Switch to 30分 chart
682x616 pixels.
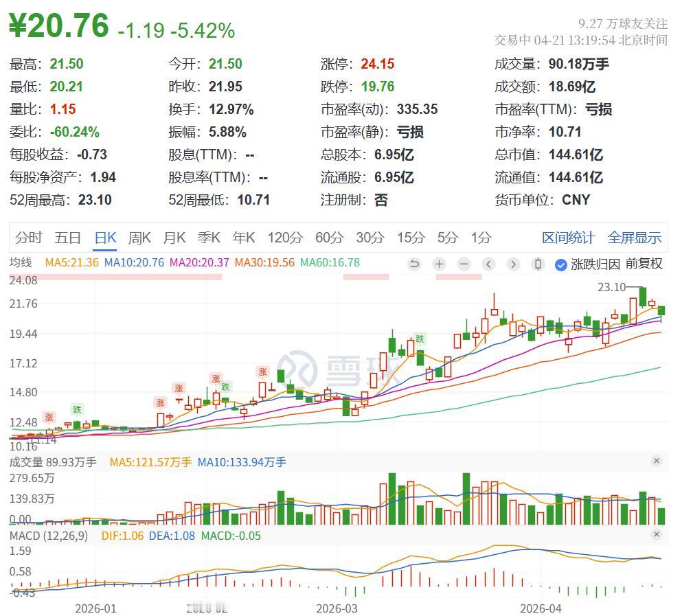pyautogui.click(x=370, y=238)
